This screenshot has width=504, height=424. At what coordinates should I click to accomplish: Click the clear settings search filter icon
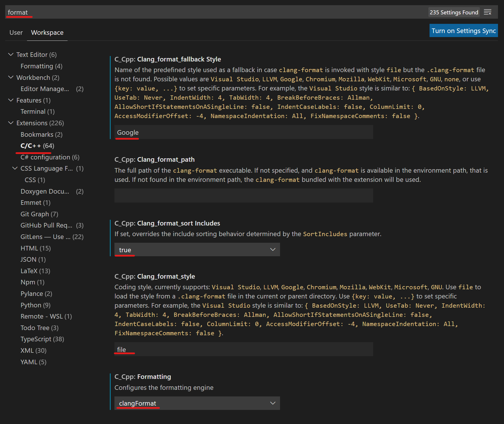pos(488,12)
